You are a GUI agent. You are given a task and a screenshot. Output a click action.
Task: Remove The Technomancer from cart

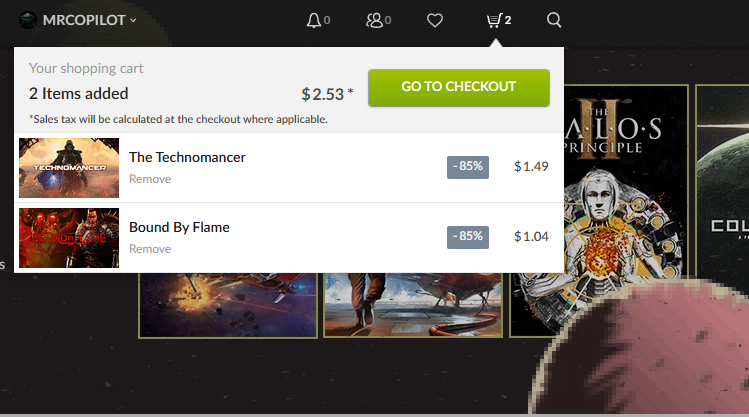point(150,179)
